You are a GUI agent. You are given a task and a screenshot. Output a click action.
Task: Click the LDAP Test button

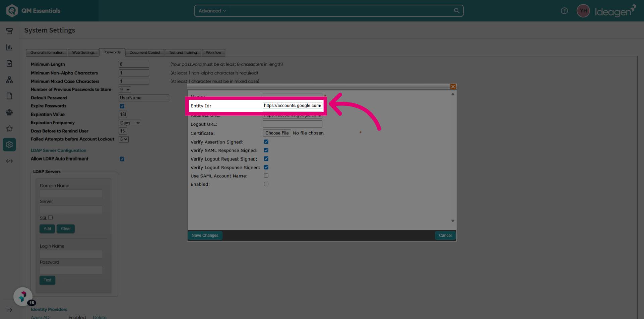tap(47, 280)
